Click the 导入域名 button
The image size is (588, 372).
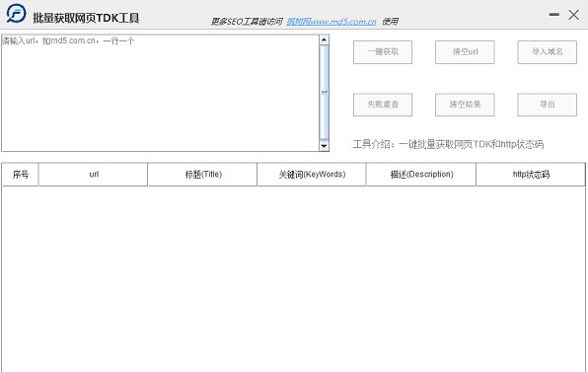click(548, 52)
